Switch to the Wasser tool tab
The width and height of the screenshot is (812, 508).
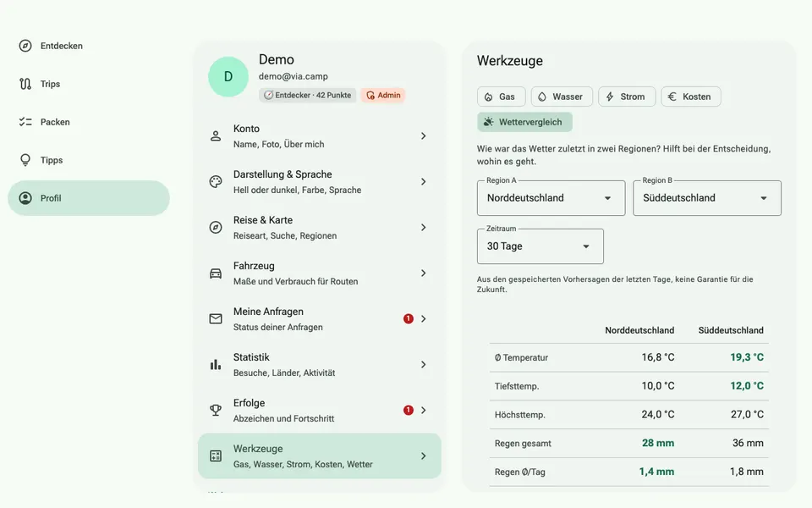pyautogui.click(x=562, y=97)
